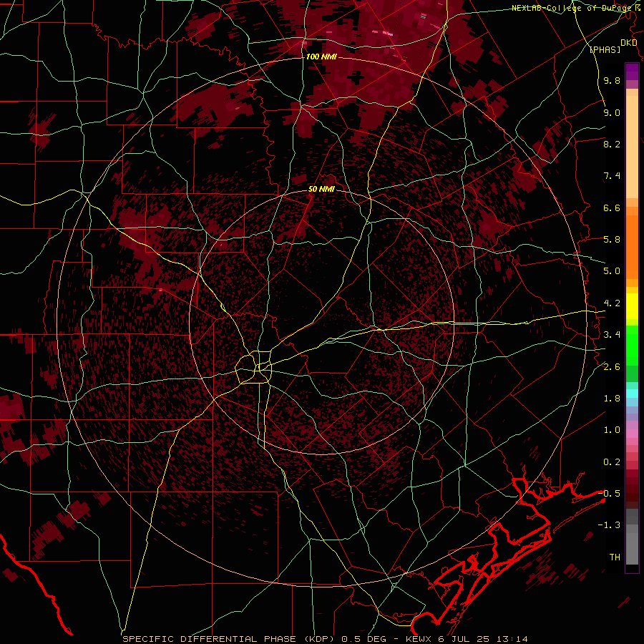
Task: Click the TH label on the color scale
Action: (615, 557)
